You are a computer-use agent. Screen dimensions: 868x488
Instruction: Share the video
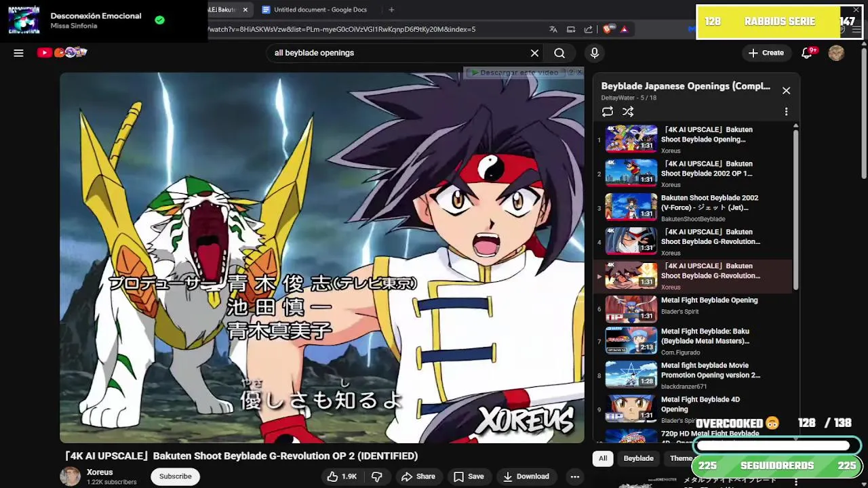point(418,476)
